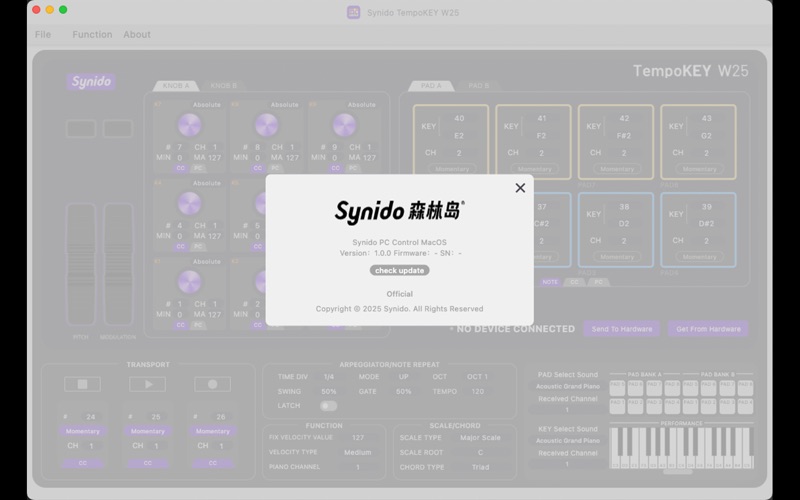
Task: Switch to PAD A tab
Action: tap(431, 86)
